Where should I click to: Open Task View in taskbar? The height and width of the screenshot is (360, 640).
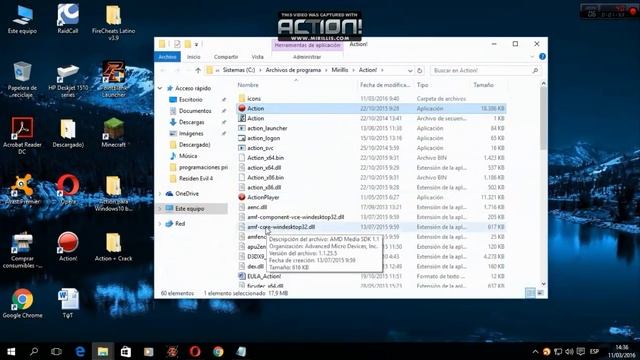coord(56,351)
